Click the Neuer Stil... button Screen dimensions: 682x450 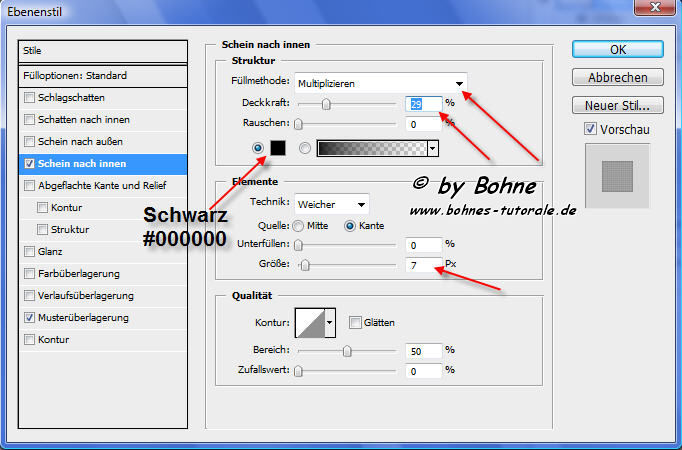click(617, 105)
